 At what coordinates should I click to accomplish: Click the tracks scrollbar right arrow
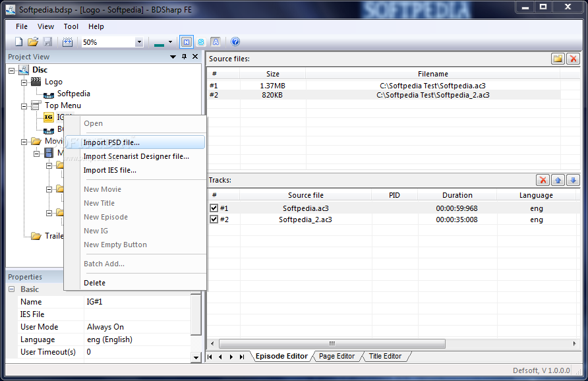574,343
